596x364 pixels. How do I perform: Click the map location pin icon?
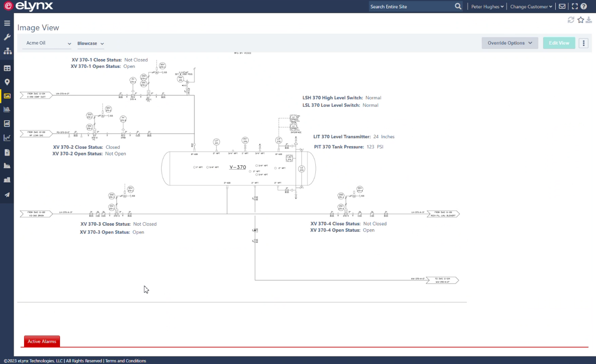[x=7, y=82]
